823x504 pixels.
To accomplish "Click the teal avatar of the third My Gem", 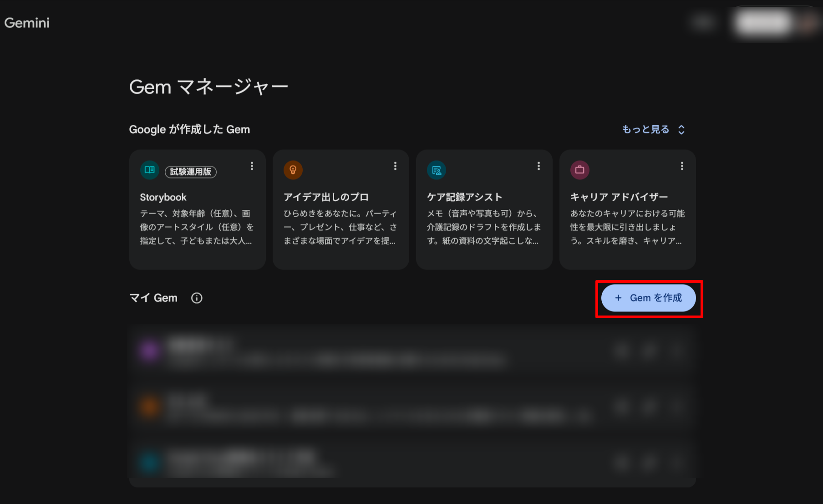I will 150,463.
